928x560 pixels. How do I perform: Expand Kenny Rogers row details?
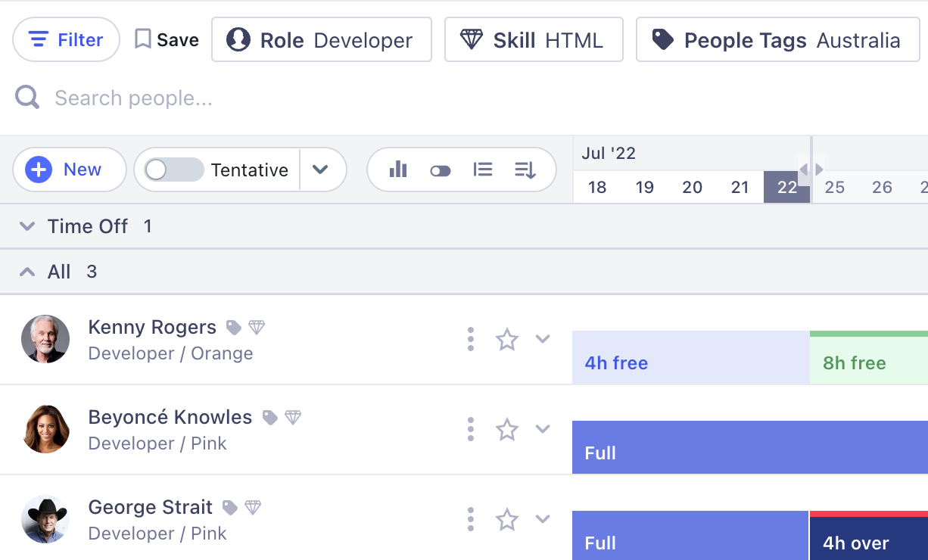tap(543, 338)
